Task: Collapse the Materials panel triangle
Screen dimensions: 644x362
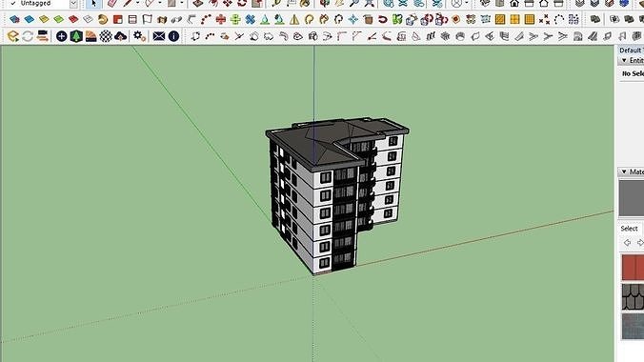Action: coord(624,171)
